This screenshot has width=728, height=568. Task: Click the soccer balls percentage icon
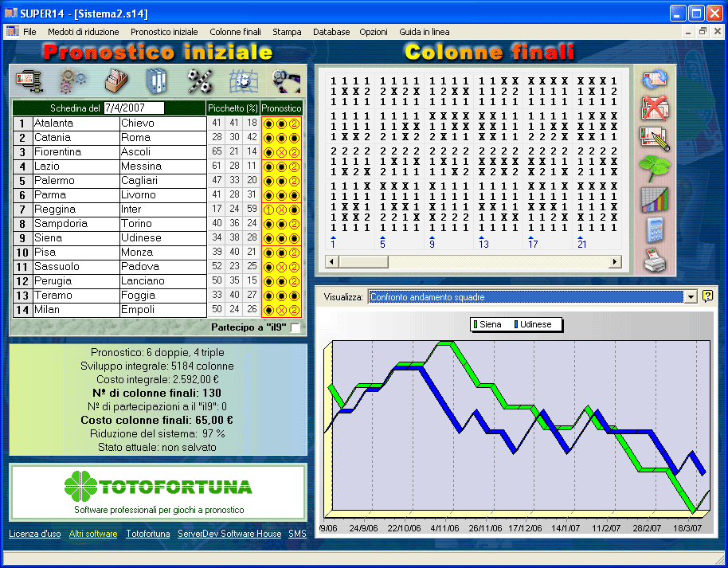coord(199,81)
